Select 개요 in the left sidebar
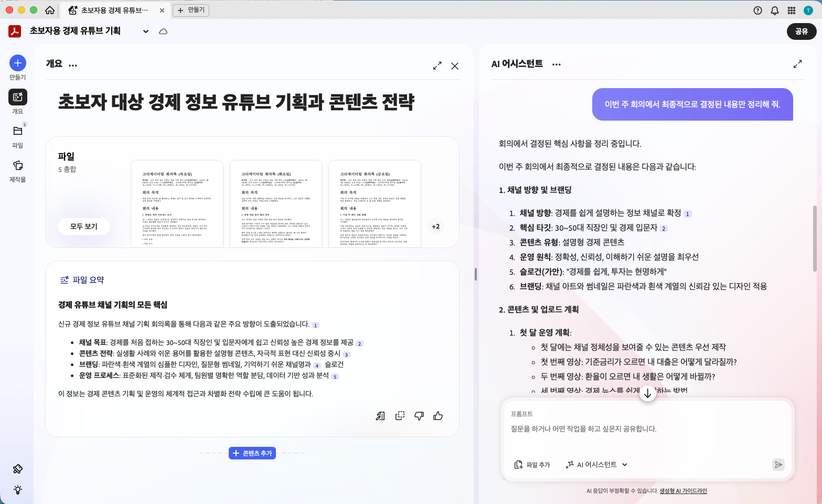This screenshot has width=822, height=504. click(18, 101)
